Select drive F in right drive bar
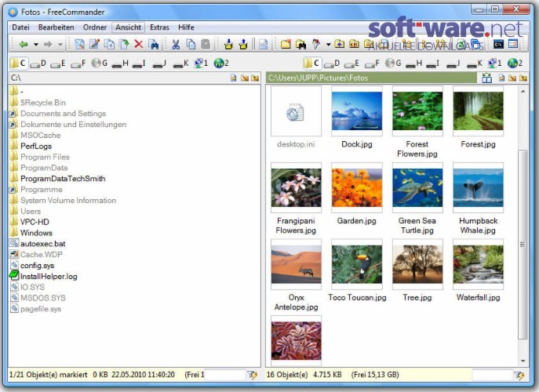This screenshot has width=539, height=392. click(373, 64)
